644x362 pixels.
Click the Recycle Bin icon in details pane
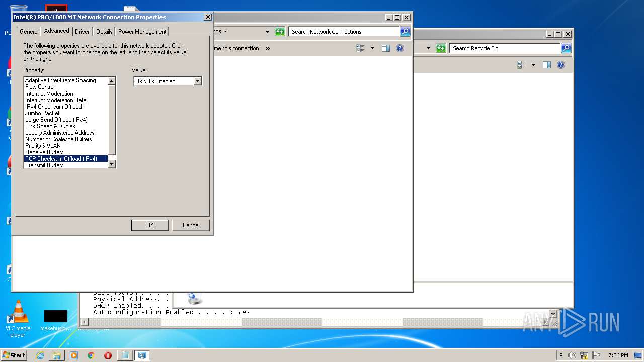pyautogui.click(x=194, y=298)
